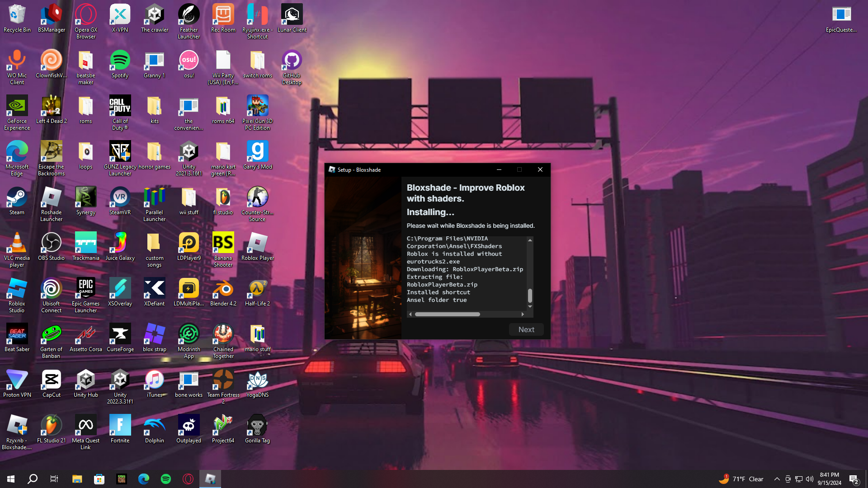Click the log's horizontal scrollbar right arrow

coord(523,314)
